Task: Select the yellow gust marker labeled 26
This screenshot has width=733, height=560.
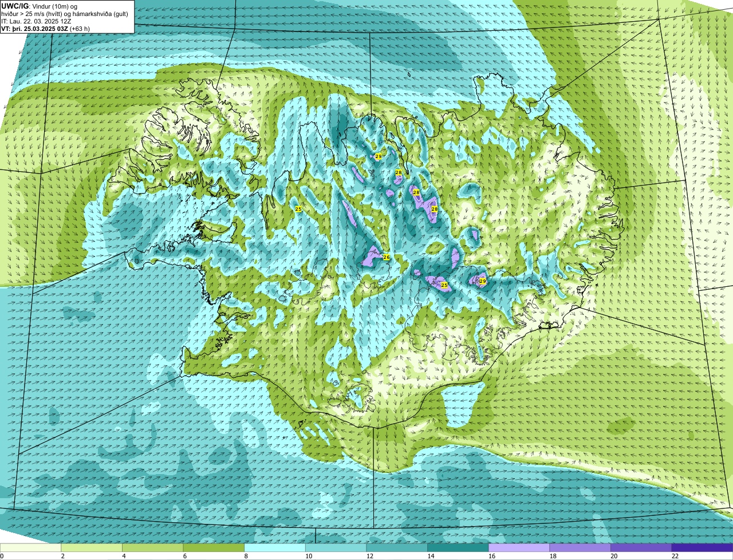Action: (386, 257)
